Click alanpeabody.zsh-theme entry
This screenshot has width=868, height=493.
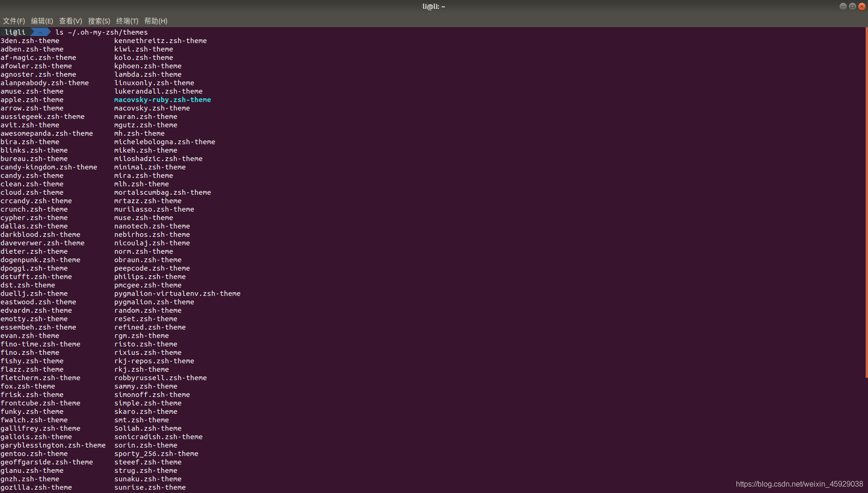tap(45, 83)
